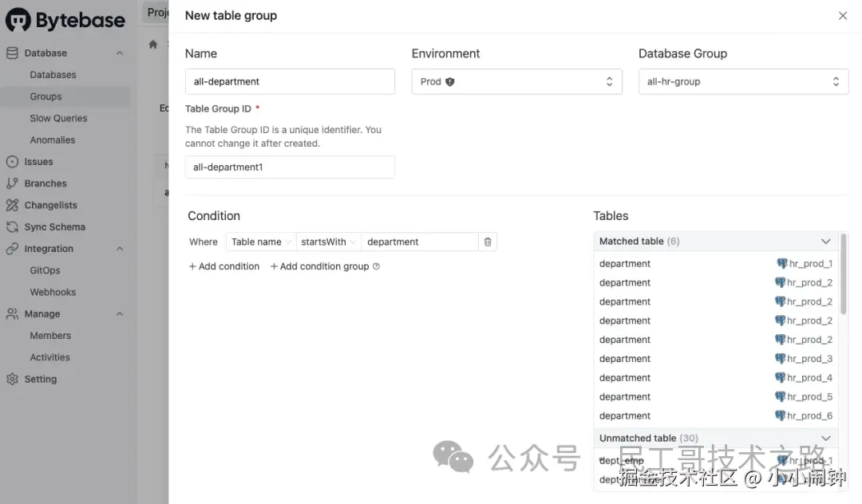
Task: Go to Sync Schema page
Action: coord(54,227)
